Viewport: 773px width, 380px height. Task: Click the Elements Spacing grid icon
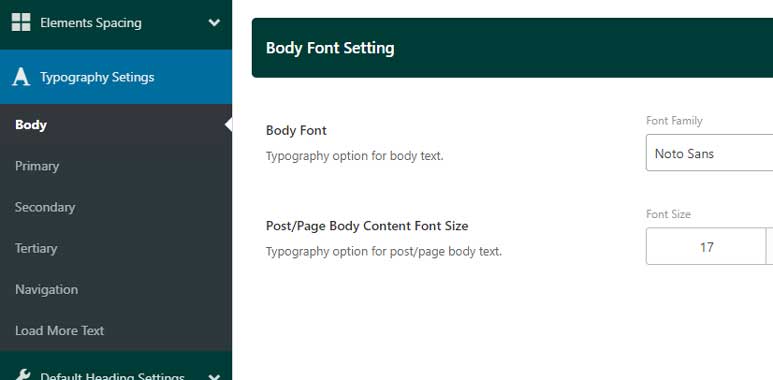pos(21,22)
